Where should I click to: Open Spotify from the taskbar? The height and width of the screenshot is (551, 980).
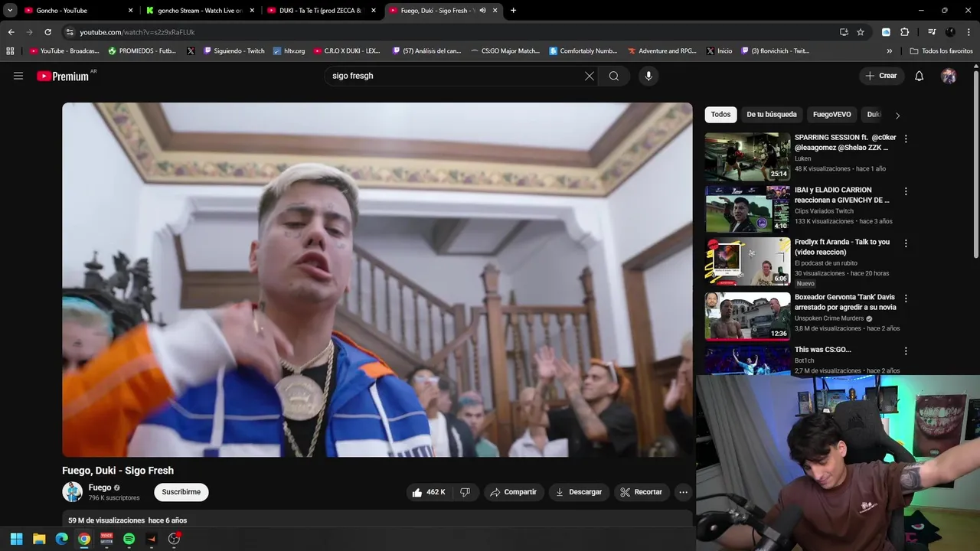(129, 539)
